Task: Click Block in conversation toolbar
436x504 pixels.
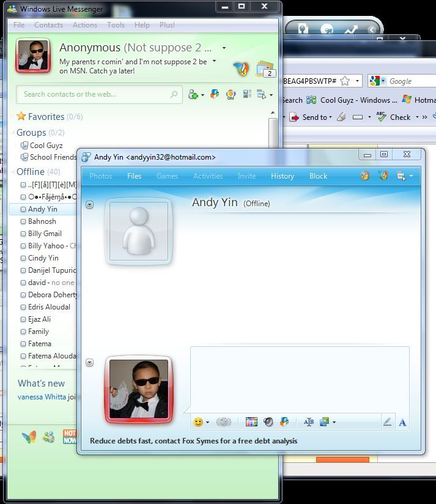Action: tap(318, 176)
